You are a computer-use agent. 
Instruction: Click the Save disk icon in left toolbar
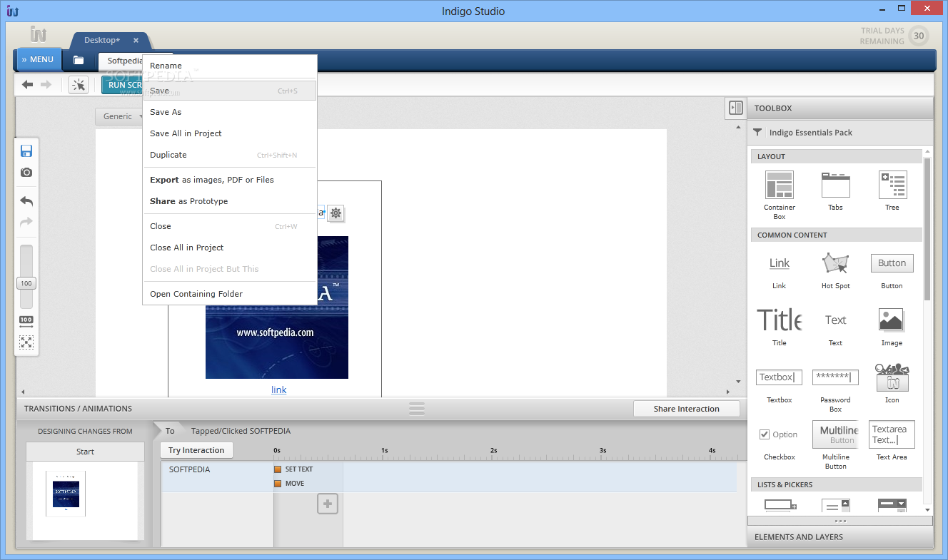[26, 151]
